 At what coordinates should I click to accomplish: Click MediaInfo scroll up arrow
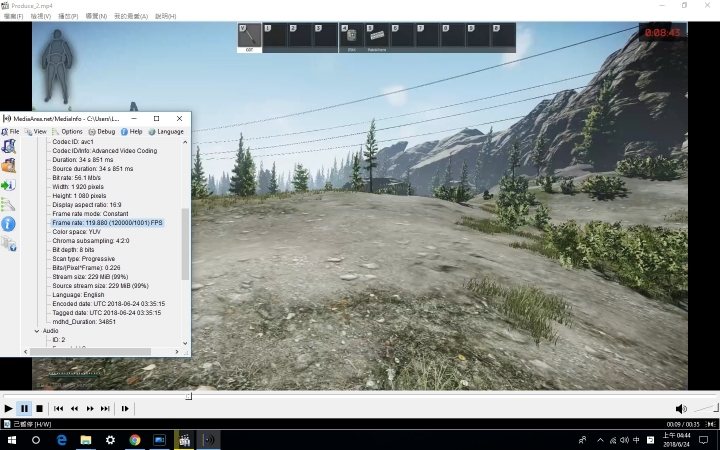[x=186, y=142]
